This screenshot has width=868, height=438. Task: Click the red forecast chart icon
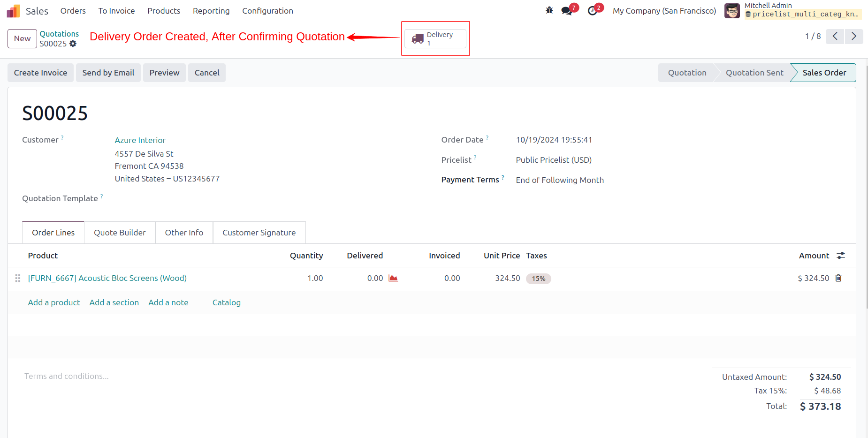coord(393,278)
